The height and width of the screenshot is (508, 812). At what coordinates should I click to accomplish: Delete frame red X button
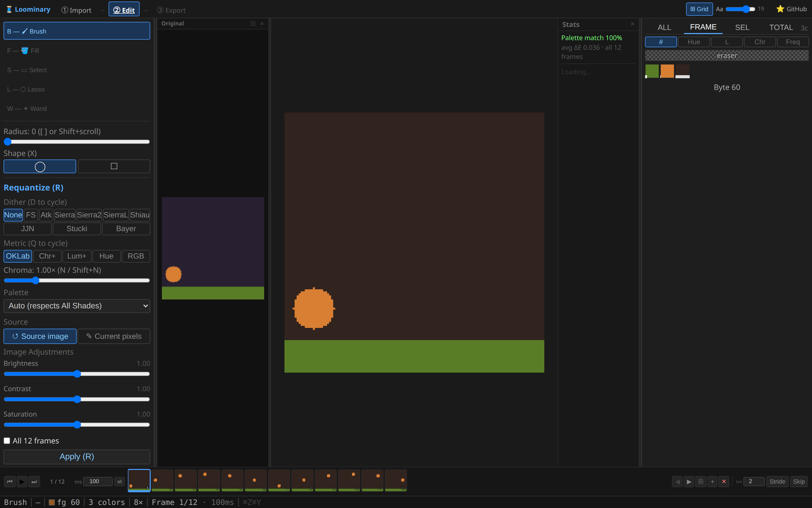[724, 482]
